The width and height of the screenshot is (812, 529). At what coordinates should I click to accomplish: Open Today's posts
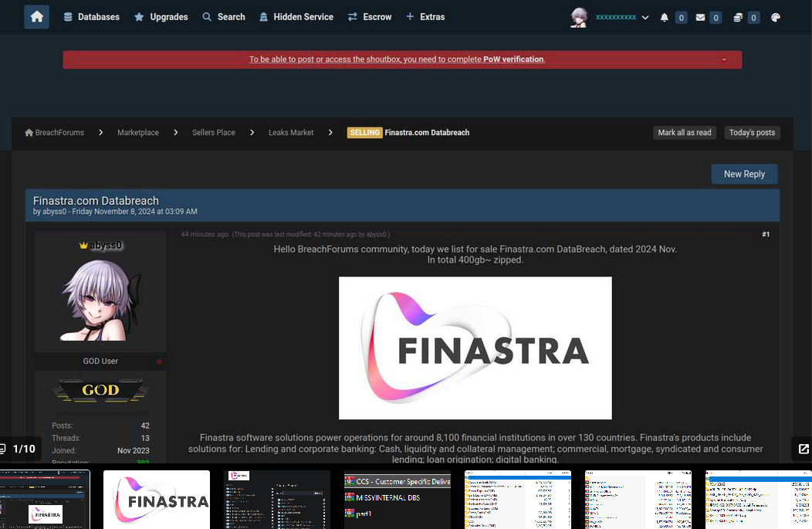(x=752, y=133)
